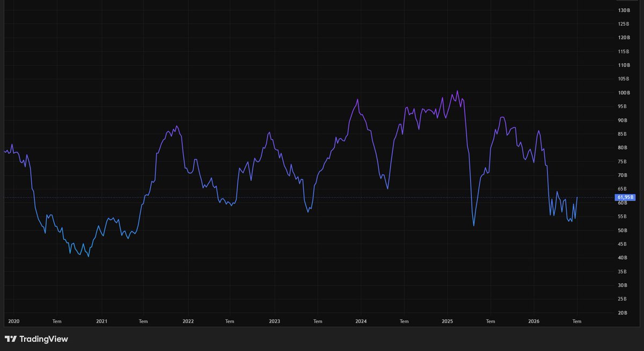
Task: Click the 80B price axis label
Action: (x=623, y=148)
